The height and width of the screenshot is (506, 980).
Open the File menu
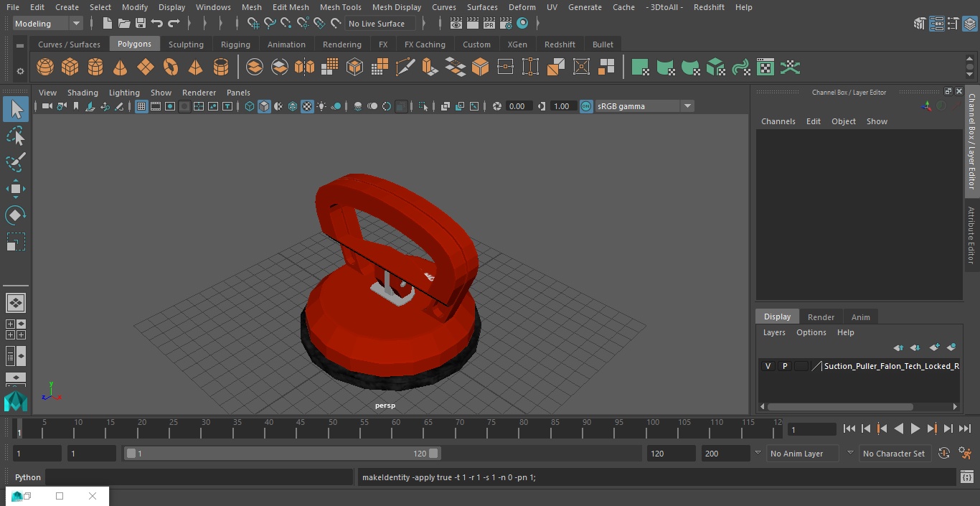12,7
